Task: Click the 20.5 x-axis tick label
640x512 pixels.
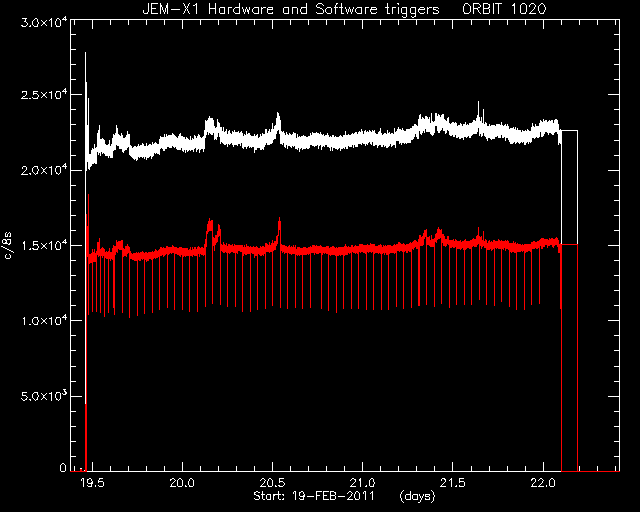Action: tap(272, 483)
